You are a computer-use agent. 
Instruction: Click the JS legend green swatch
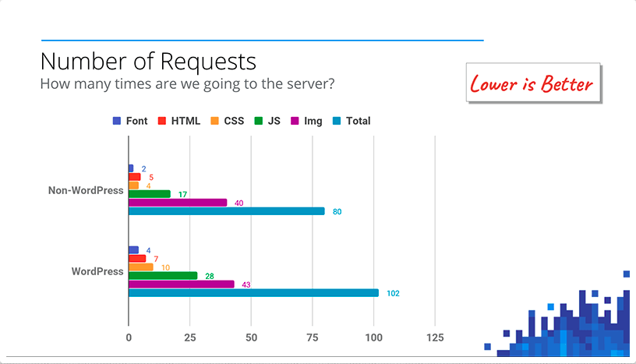259,121
